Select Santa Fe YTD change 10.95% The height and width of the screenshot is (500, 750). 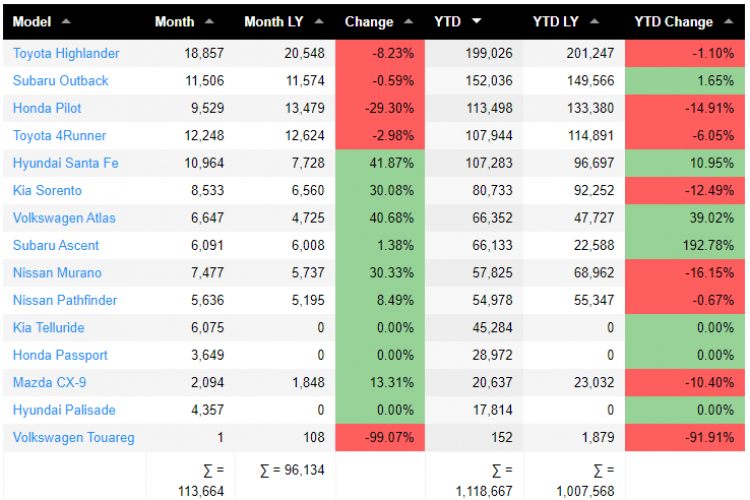point(684,163)
